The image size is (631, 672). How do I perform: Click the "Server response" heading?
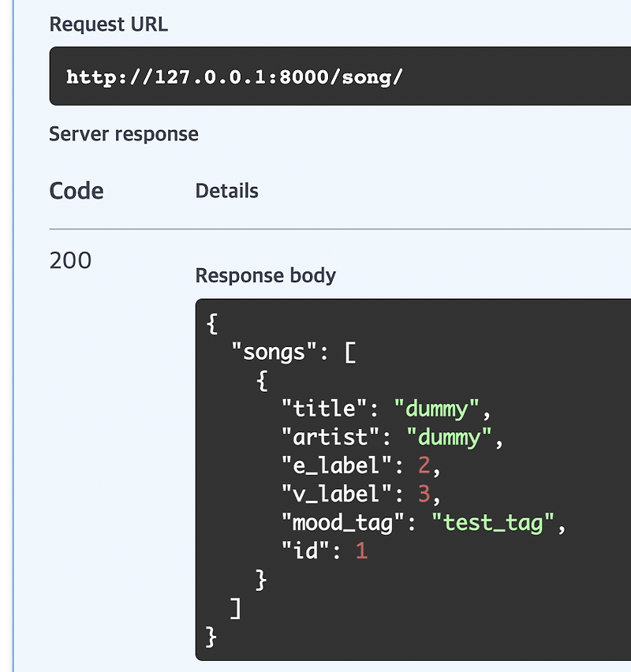pos(124,134)
